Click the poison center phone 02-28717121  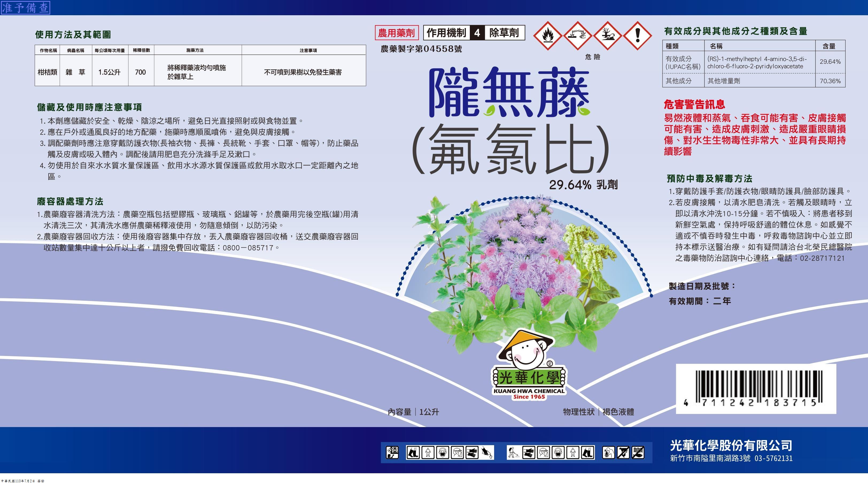823,258
